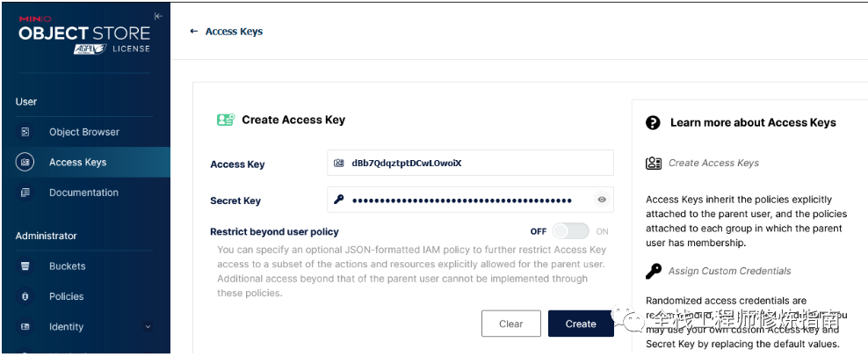This screenshot has width=868, height=357.
Task: Click the AGPL license logo
Action: [x=89, y=48]
